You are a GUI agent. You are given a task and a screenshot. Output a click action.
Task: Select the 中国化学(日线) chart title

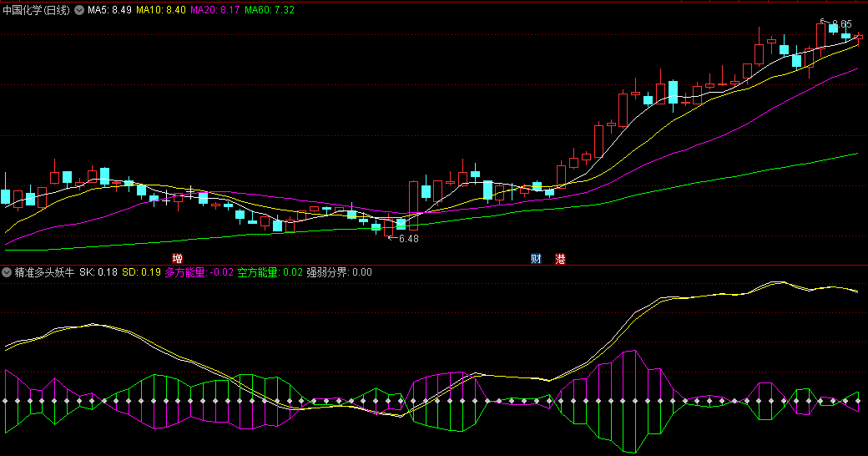[x=37, y=10]
